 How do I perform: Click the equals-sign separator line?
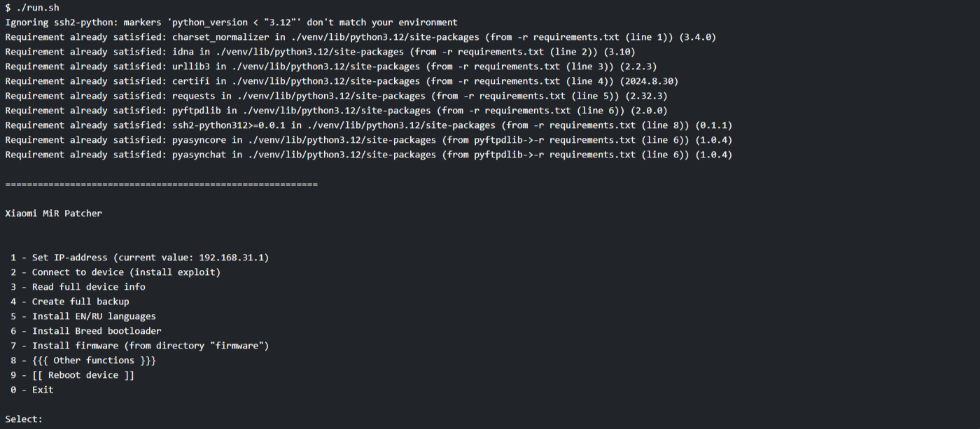(161, 184)
